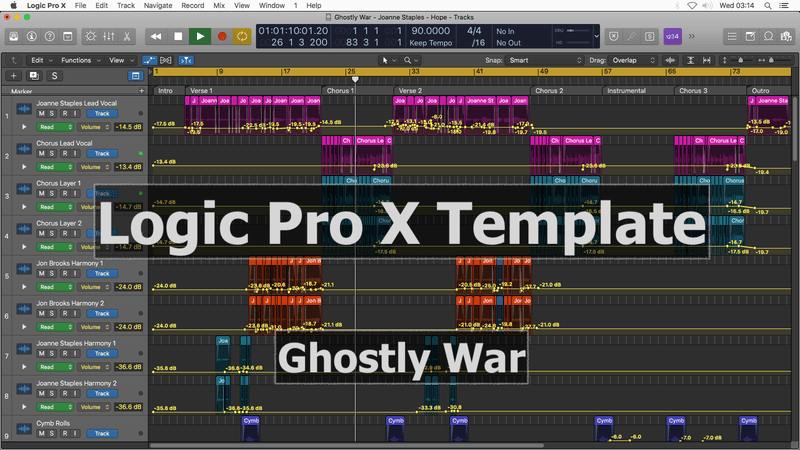800x450 pixels.
Task: Open the Library button in control bar
Action: click(14, 36)
